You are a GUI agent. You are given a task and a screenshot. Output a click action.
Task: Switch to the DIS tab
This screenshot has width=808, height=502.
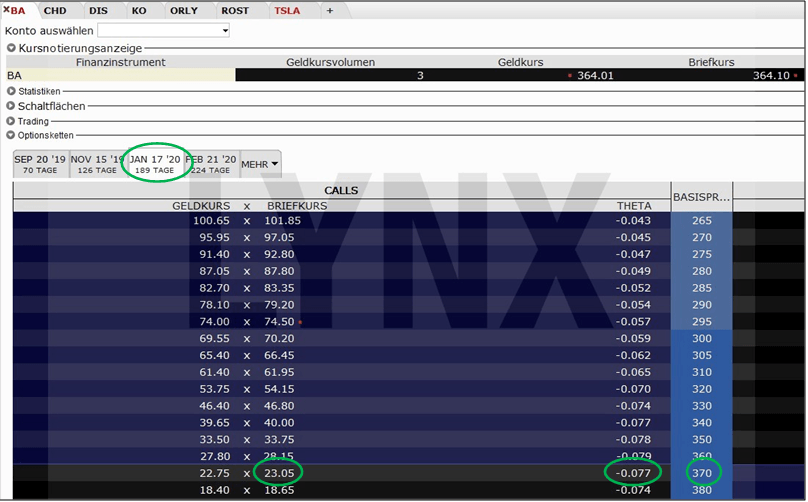[x=98, y=11]
